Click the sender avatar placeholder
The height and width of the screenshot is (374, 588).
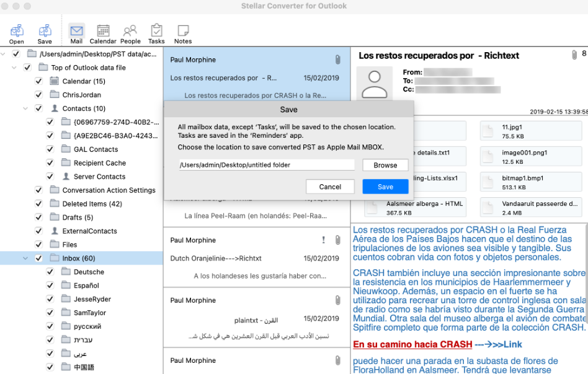click(374, 84)
